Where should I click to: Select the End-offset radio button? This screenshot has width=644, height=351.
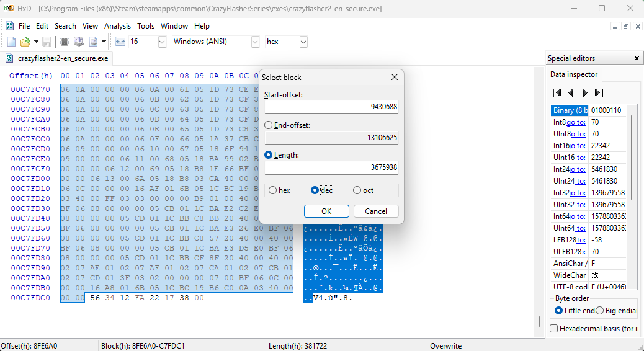(x=269, y=125)
